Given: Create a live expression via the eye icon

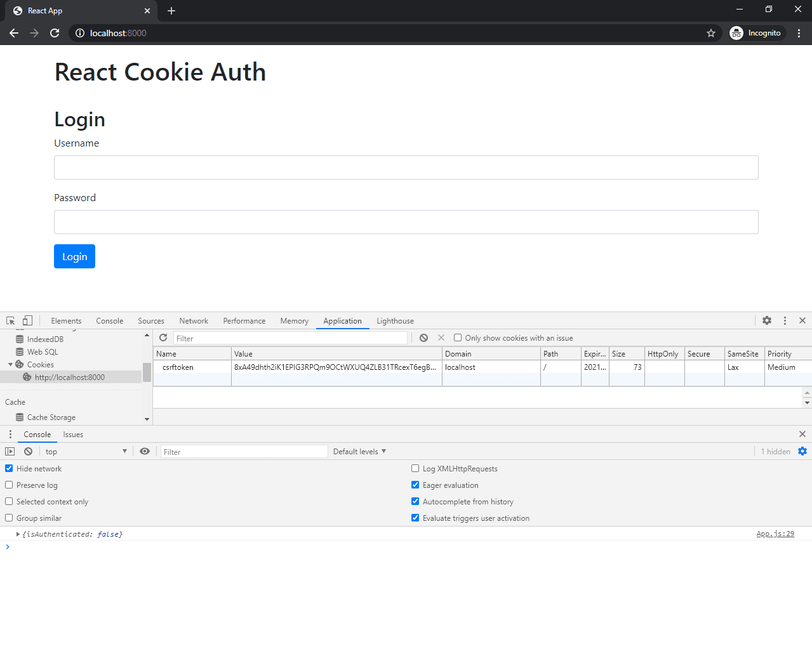Looking at the screenshot, I should tap(145, 451).
